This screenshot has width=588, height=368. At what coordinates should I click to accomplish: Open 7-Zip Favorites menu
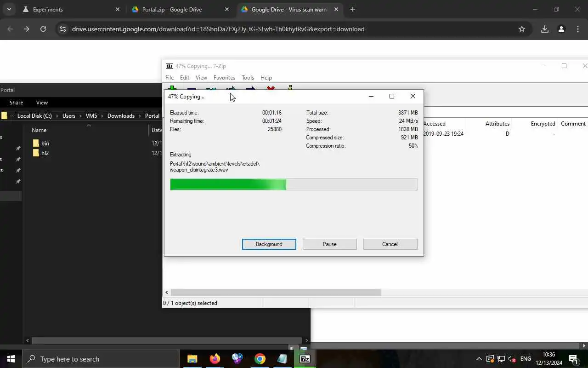(x=224, y=78)
